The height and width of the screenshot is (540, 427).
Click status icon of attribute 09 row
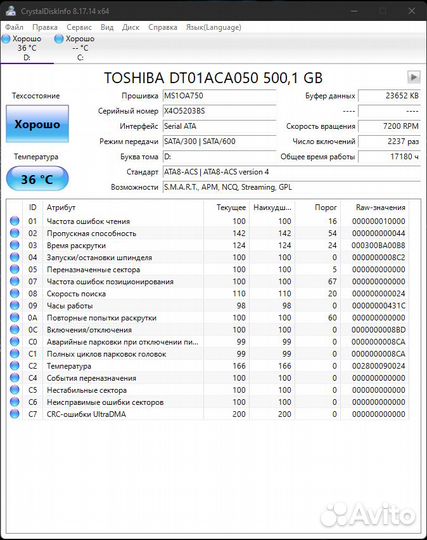[x=14, y=305]
